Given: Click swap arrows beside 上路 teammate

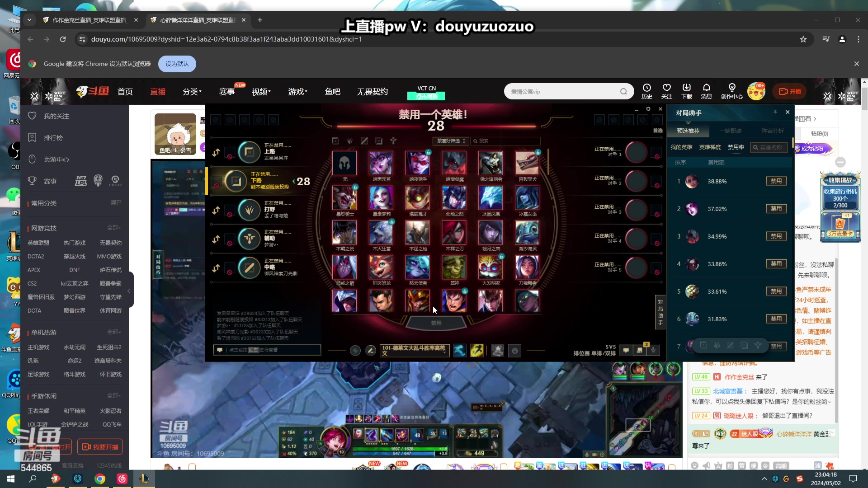Looking at the screenshot, I should click(216, 152).
